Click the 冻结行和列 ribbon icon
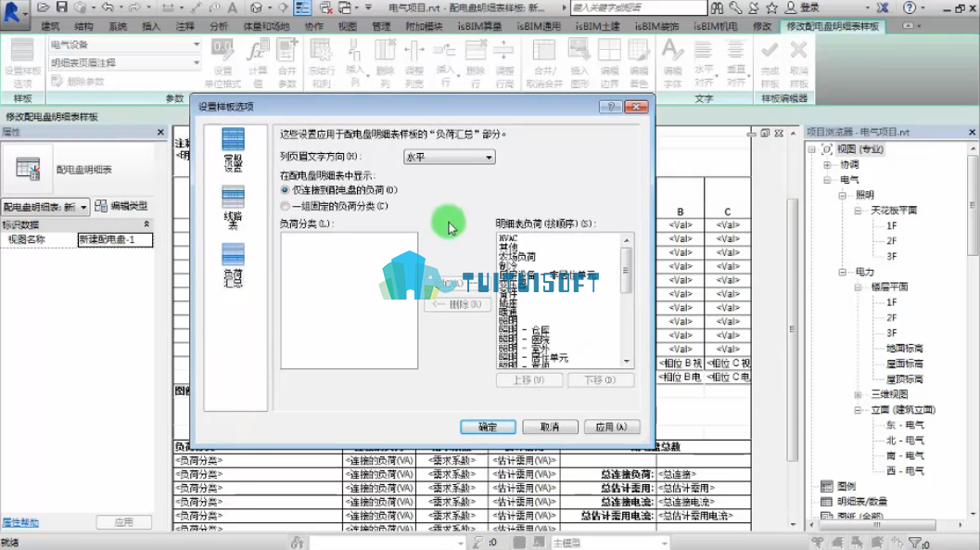The width and height of the screenshot is (980, 550). click(x=321, y=62)
